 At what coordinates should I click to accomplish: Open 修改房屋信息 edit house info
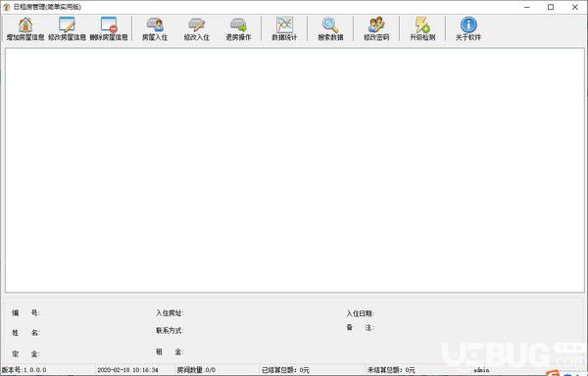click(x=67, y=28)
